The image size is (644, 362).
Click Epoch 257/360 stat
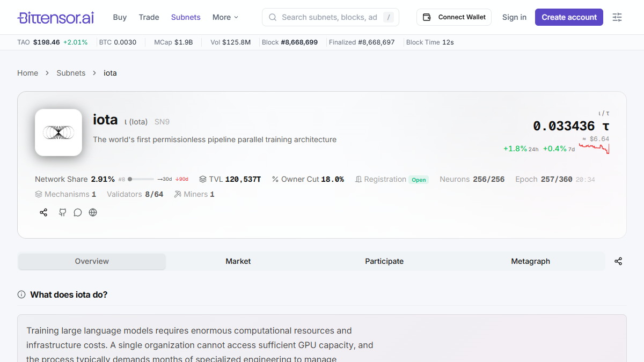tap(544, 179)
